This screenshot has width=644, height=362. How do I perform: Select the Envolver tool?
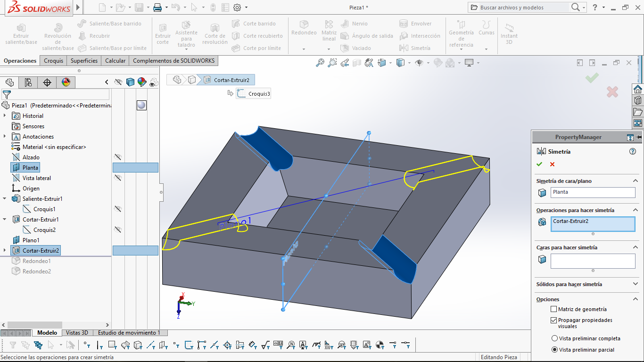pyautogui.click(x=415, y=24)
